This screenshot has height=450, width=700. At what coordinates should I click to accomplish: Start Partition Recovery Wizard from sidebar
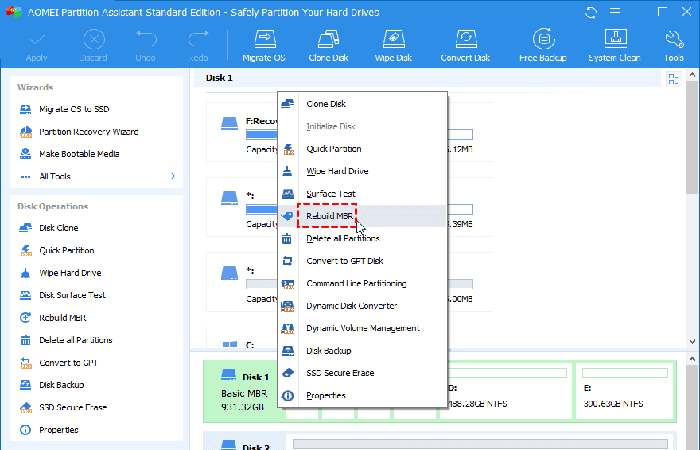(x=88, y=132)
